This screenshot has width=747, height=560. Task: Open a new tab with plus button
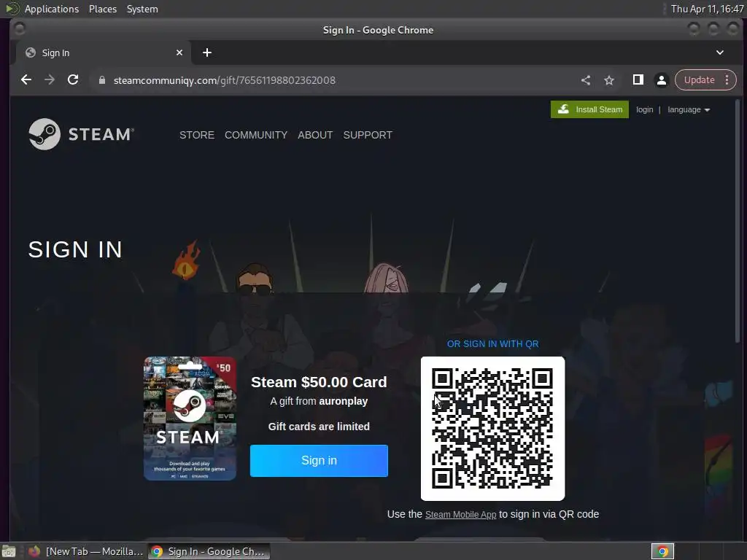tap(206, 52)
